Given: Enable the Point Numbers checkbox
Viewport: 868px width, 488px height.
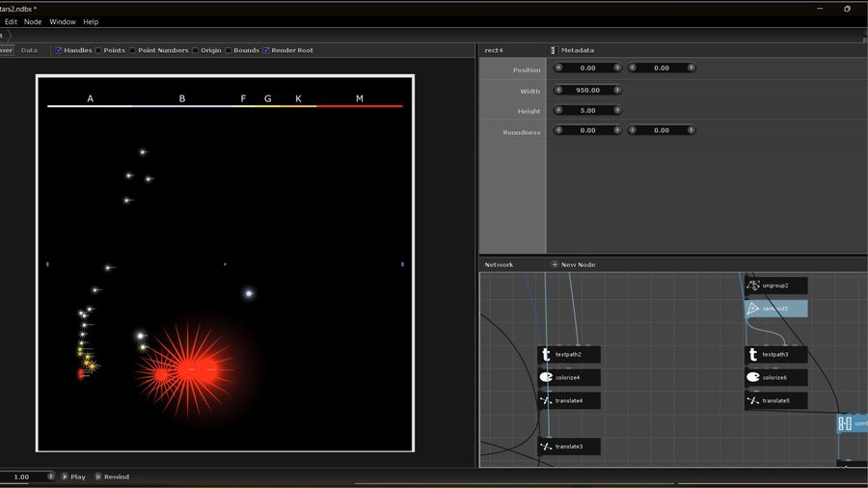Looking at the screenshot, I should click(x=133, y=50).
